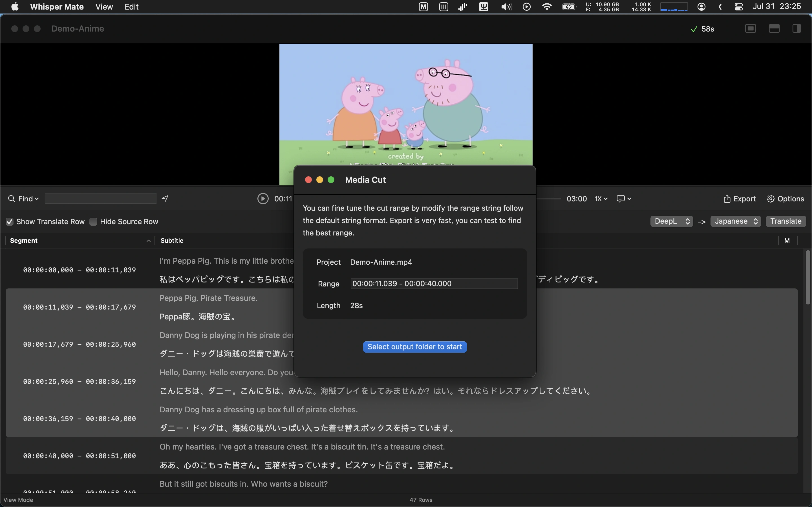Click the play button in the player bar
This screenshot has width=812, height=507.
[x=263, y=199]
